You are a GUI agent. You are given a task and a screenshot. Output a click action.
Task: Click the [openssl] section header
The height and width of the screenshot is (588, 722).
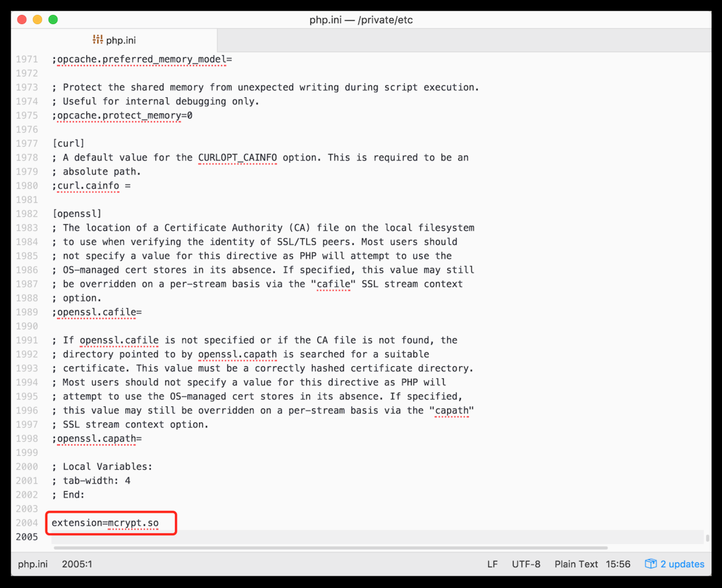[77, 214]
